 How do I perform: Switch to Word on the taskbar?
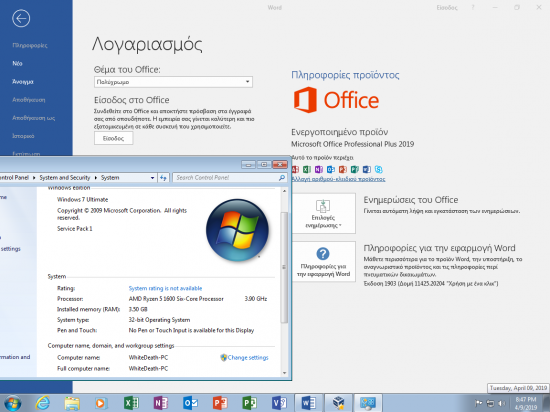coord(309,403)
